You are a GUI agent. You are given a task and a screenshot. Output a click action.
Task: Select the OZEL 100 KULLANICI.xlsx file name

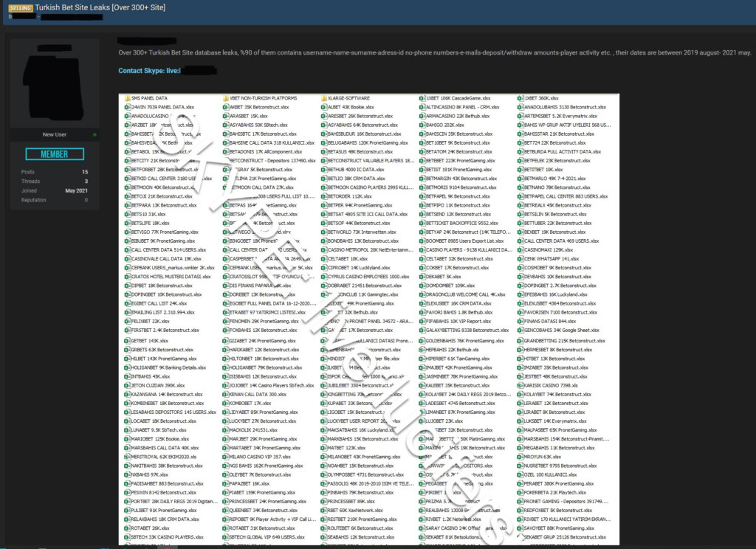(550, 474)
